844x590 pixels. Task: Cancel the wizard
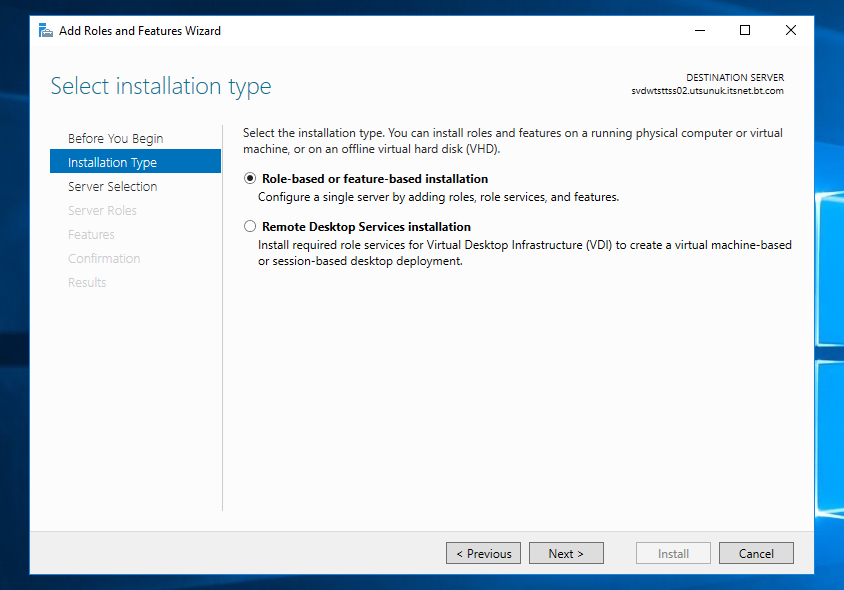tap(756, 553)
